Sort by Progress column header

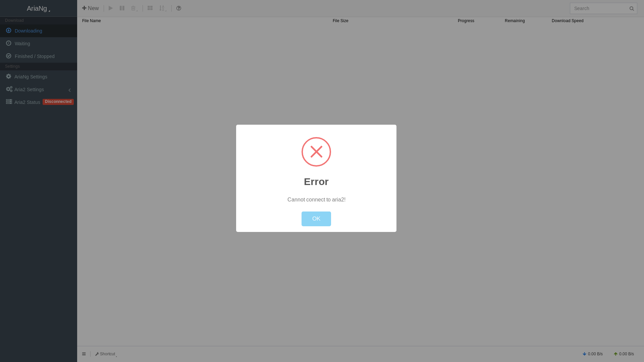pos(466,21)
